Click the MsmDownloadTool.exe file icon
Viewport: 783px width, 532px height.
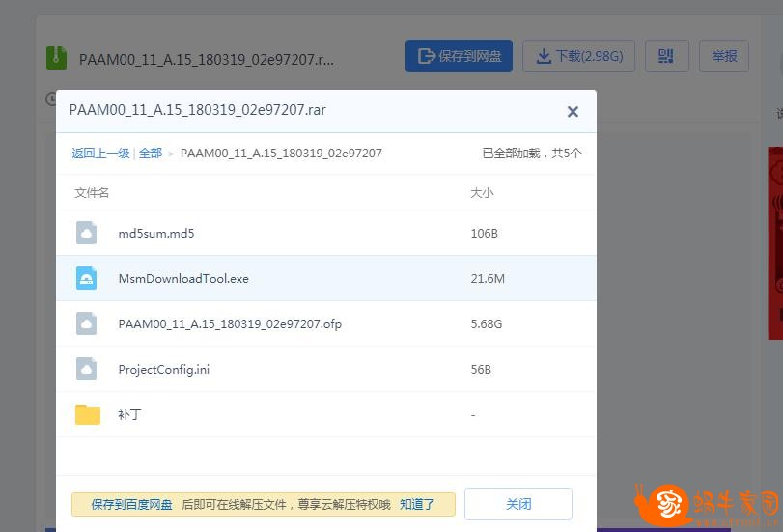[86, 278]
